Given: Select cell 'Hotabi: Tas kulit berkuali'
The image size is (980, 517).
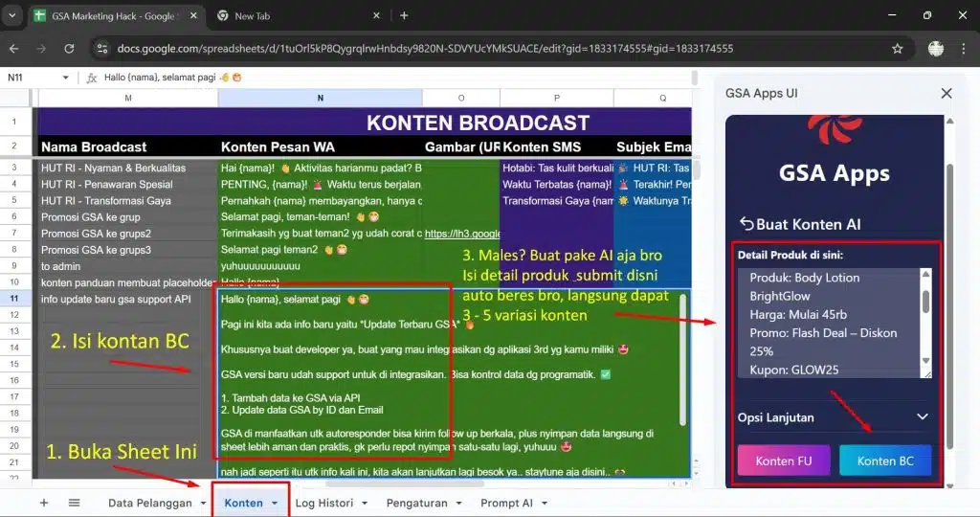Looking at the screenshot, I should 557,168.
